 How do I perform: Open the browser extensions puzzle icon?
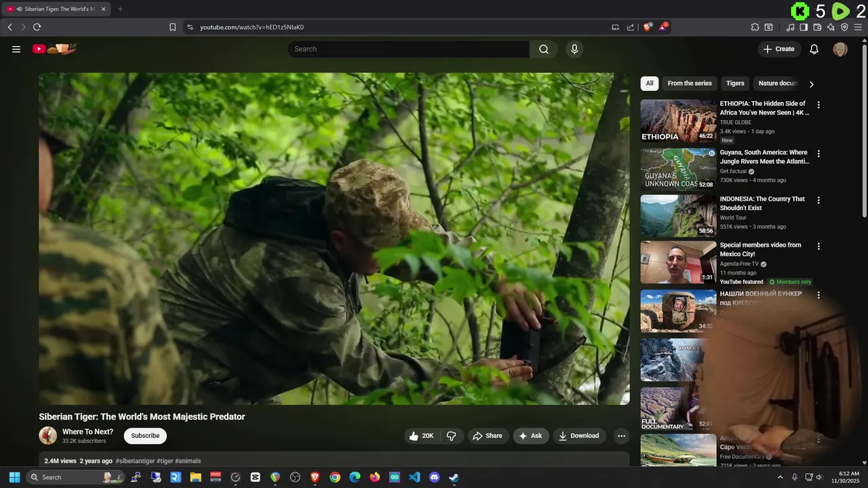pos(755,27)
